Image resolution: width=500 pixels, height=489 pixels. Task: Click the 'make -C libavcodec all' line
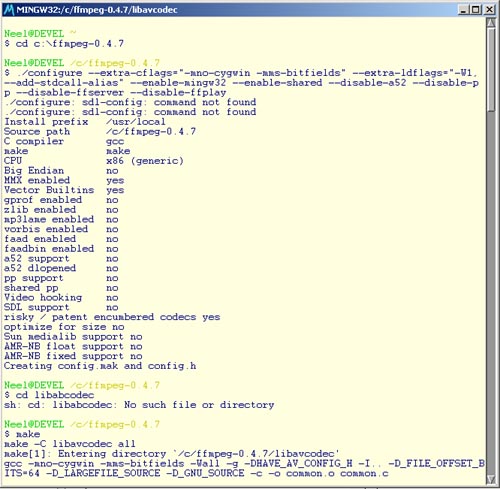coord(70,444)
